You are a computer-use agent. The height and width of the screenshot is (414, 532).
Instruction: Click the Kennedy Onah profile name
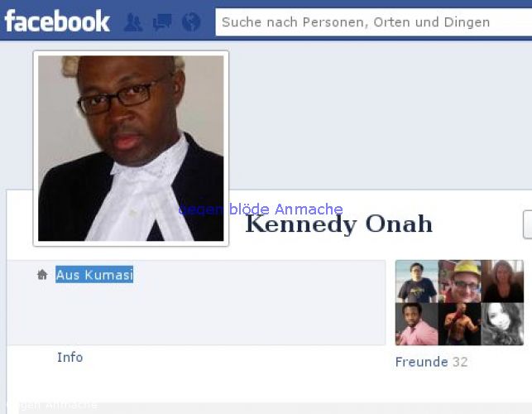(338, 224)
